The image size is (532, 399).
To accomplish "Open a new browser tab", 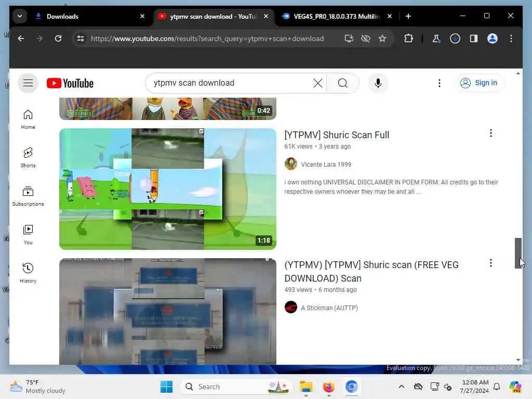I will [x=408, y=16].
